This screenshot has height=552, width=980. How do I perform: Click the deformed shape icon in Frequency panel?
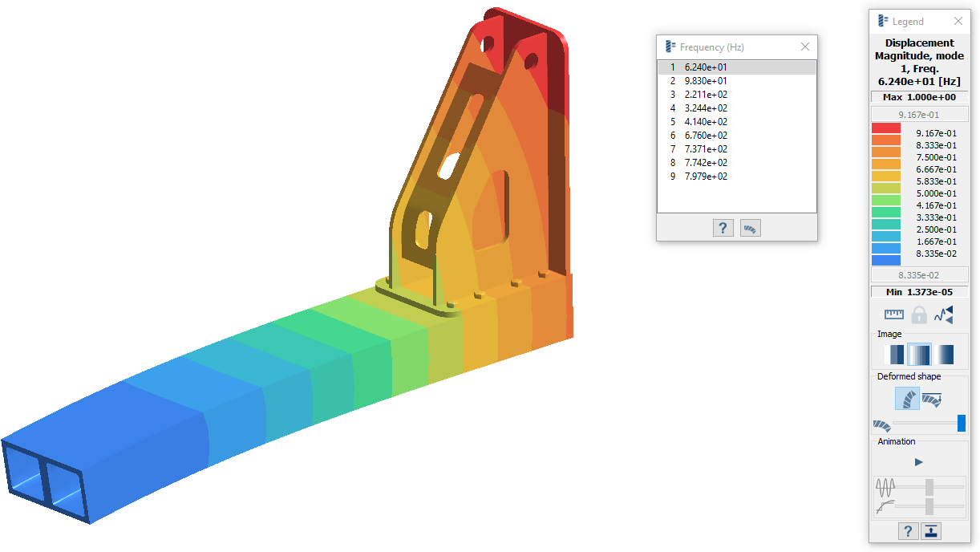click(750, 228)
